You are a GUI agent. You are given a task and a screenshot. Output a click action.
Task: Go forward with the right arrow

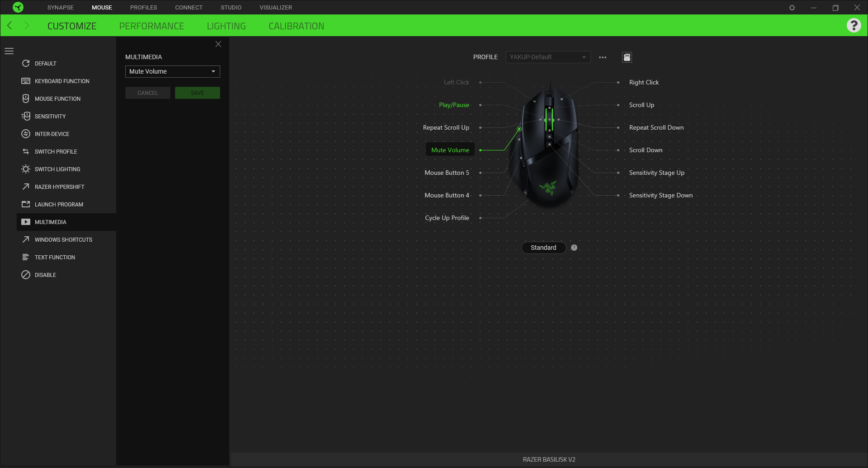[x=26, y=26]
